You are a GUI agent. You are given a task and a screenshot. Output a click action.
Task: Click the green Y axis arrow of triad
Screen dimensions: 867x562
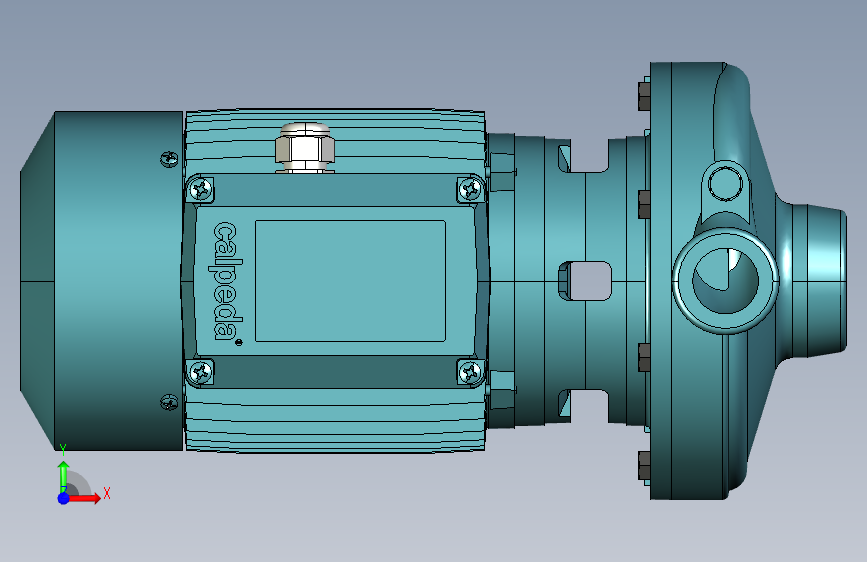pyautogui.click(x=64, y=477)
